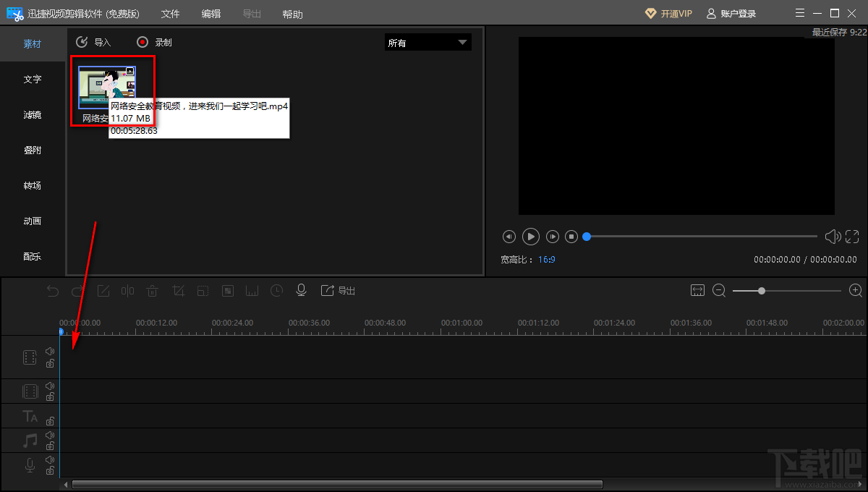Click the music track note icon
868x492 pixels.
coord(30,441)
